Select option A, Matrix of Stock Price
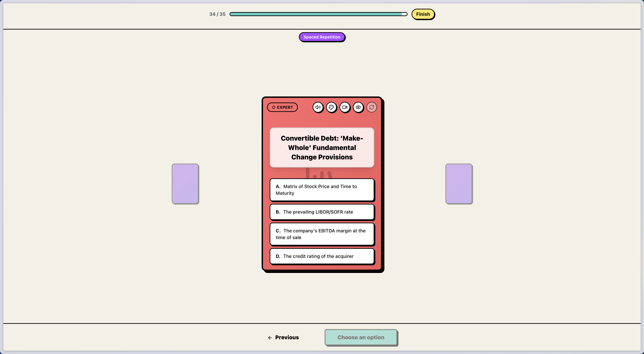This screenshot has width=644, height=354. pos(322,190)
